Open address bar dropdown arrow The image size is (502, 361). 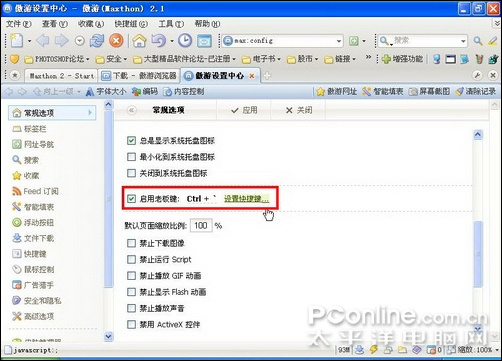pyautogui.click(x=339, y=41)
